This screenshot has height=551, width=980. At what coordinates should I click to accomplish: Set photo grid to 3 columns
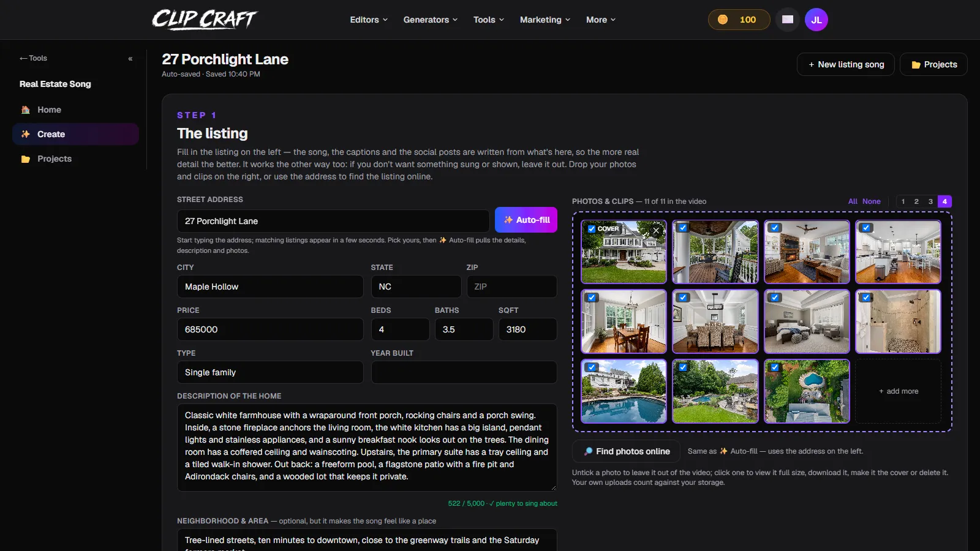pos(930,201)
